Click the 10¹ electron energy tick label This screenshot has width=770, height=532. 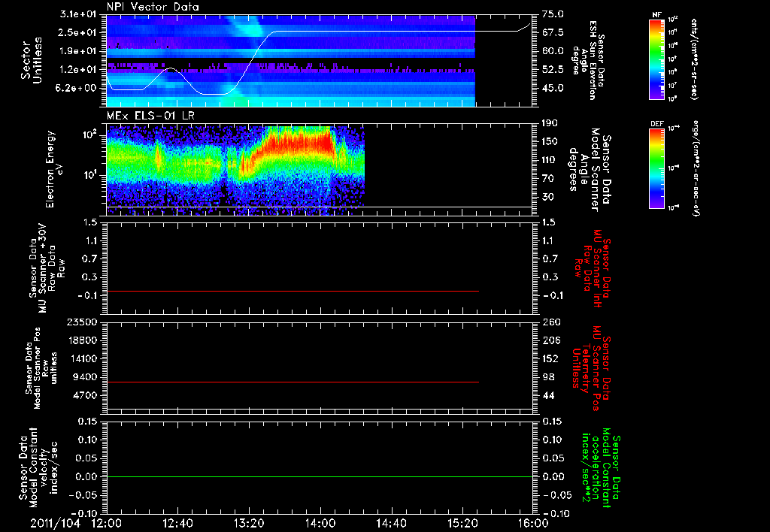pyautogui.click(x=91, y=175)
